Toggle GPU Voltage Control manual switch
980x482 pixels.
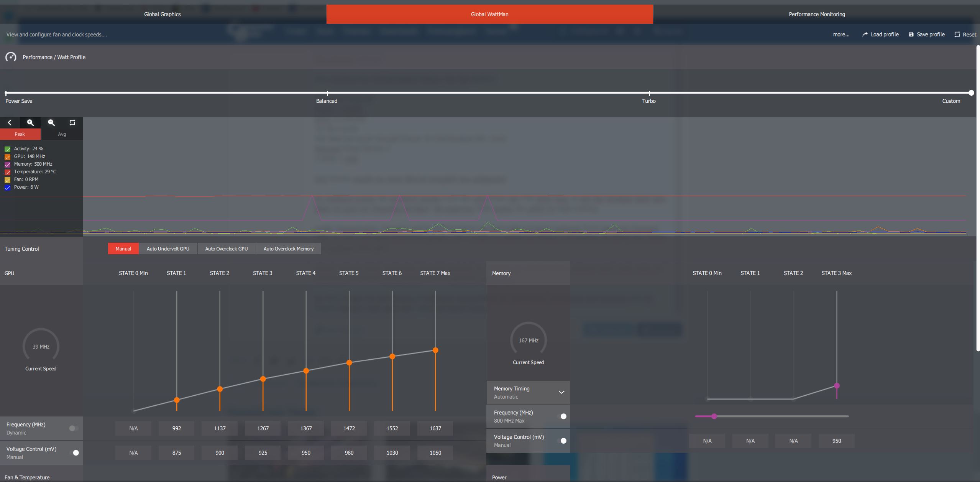[x=74, y=453]
